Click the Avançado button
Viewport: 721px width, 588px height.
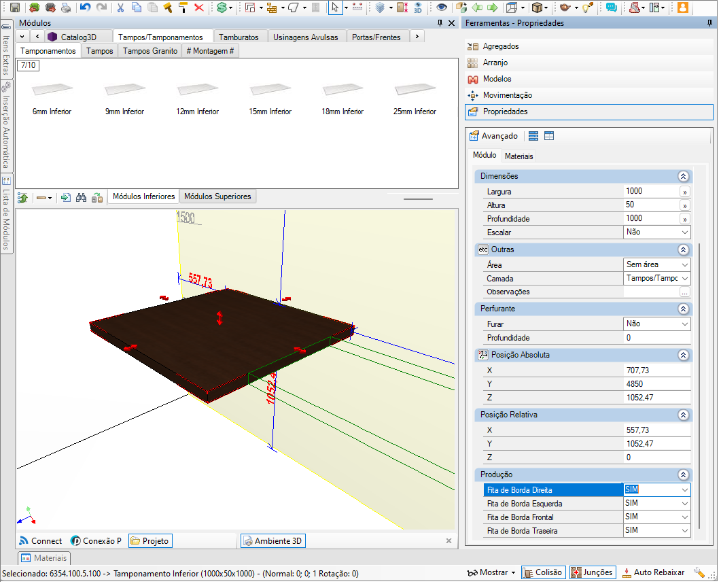tap(494, 136)
